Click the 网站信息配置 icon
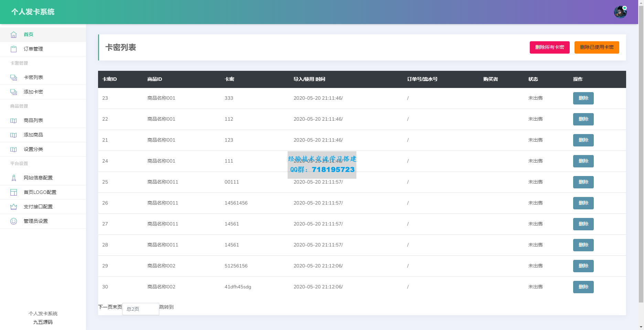 click(x=13, y=178)
